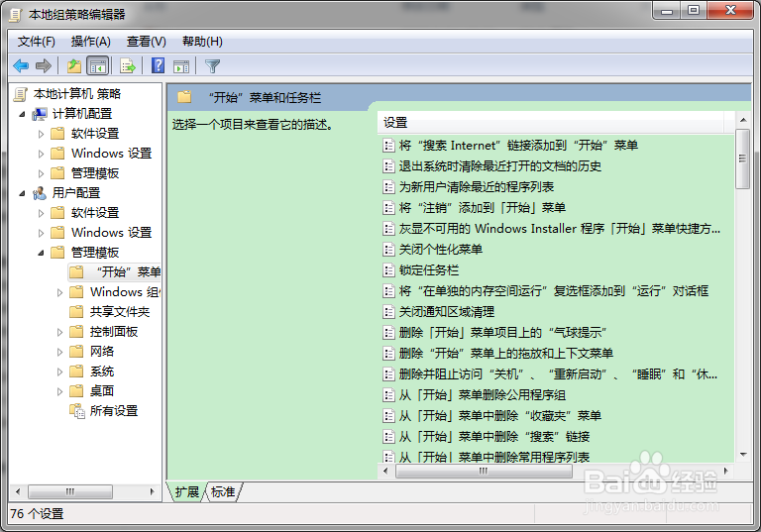Collapse the 计算机配置 node

click(x=23, y=115)
